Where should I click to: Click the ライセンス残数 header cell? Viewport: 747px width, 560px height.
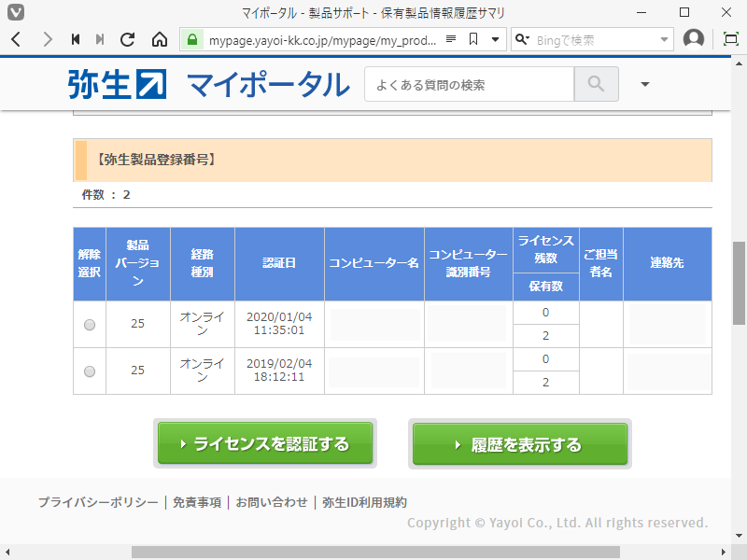546,250
